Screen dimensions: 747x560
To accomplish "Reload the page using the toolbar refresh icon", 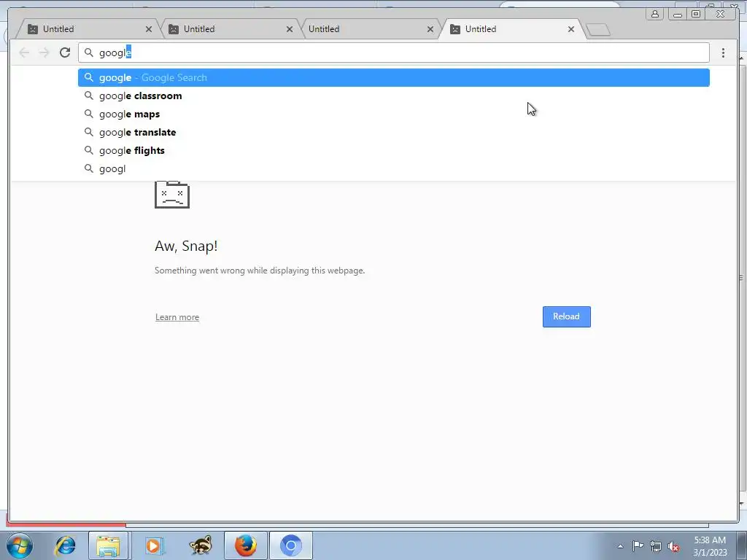I will pyautogui.click(x=65, y=52).
